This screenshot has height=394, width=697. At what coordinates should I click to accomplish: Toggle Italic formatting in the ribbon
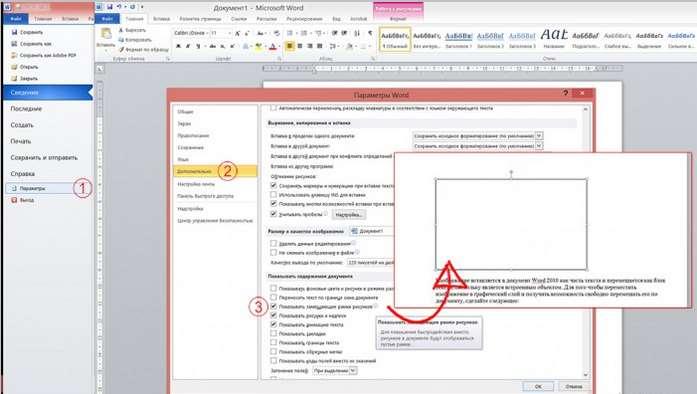tap(188, 46)
